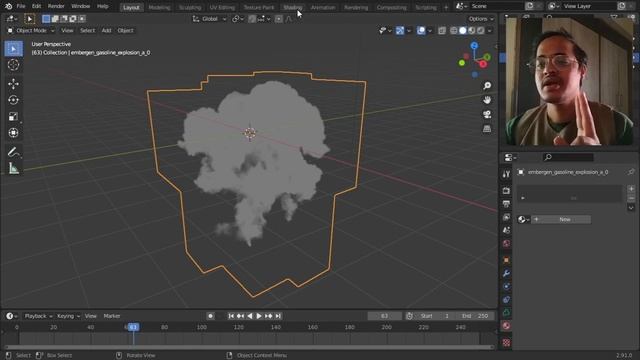Open the Object properties tab
Viewport: 640px width, 360px height.
click(507, 260)
